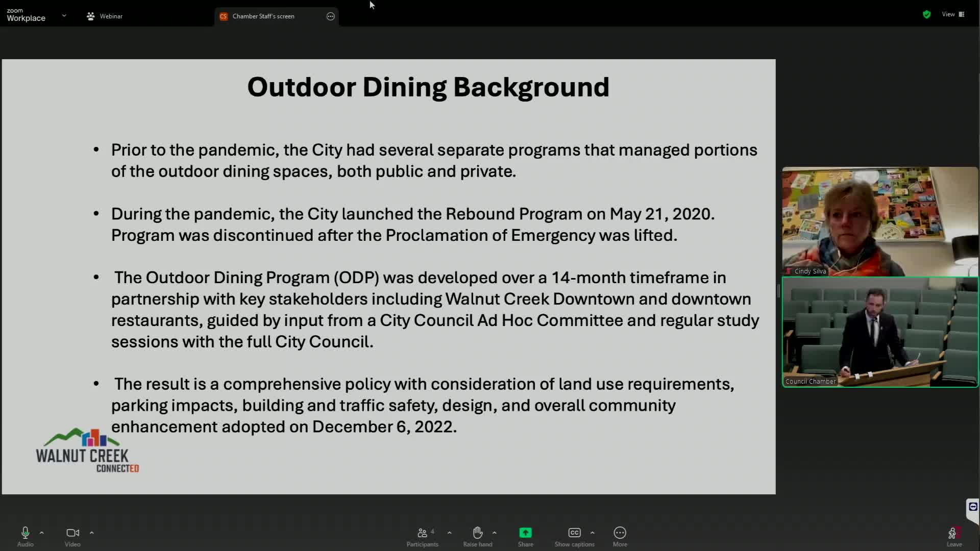Expand the Participants options caret
The height and width of the screenshot is (551, 980).
(x=449, y=533)
